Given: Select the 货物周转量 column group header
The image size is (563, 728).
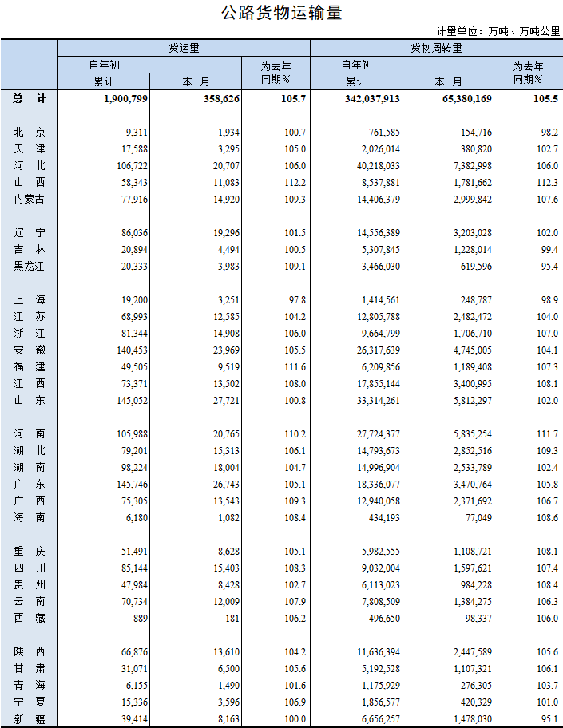Looking at the screenshot, I should pyautogui.click(x=436, y=48).
